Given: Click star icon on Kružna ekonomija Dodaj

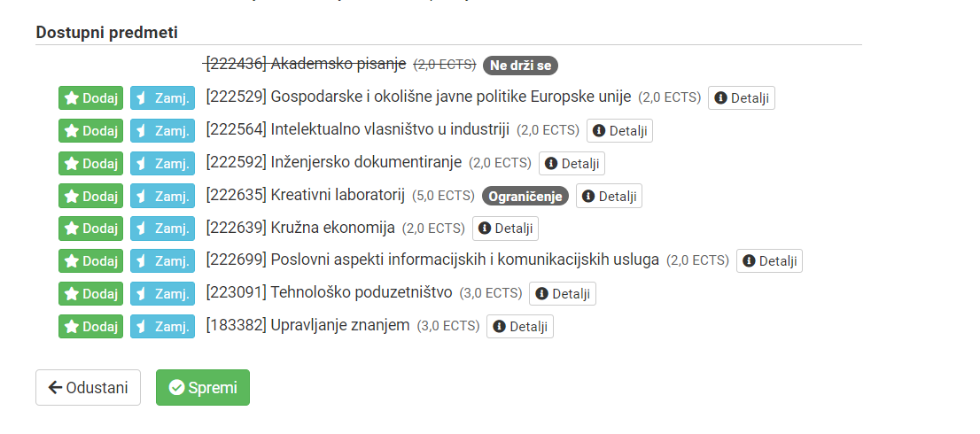Looking at the screenshot, I should pos(72,229).
